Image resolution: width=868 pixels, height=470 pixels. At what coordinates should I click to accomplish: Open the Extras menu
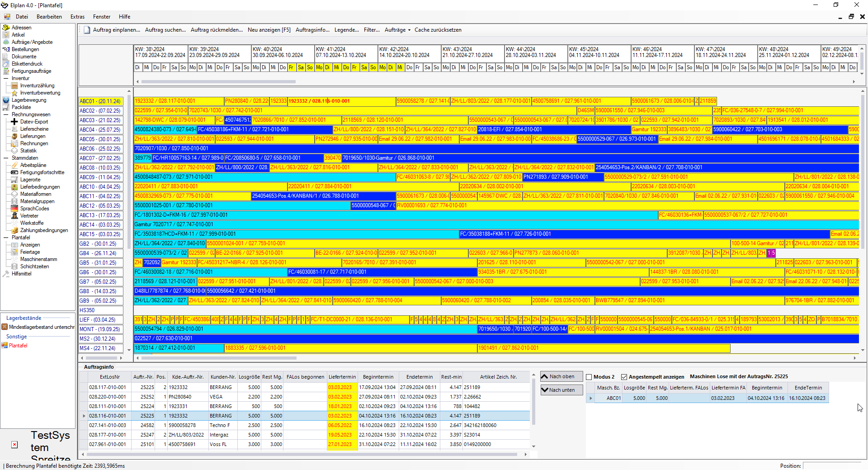(x=77, y=17)
